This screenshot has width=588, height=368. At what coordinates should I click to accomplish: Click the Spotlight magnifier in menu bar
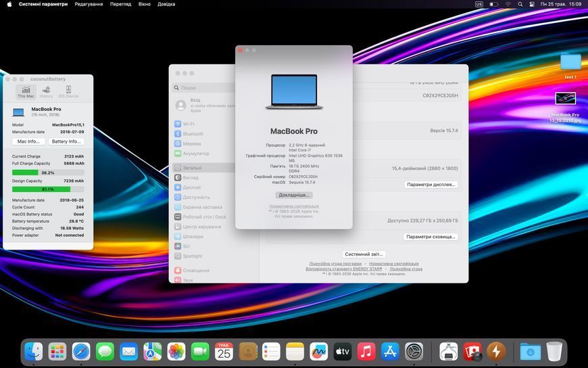pos(520,4)
